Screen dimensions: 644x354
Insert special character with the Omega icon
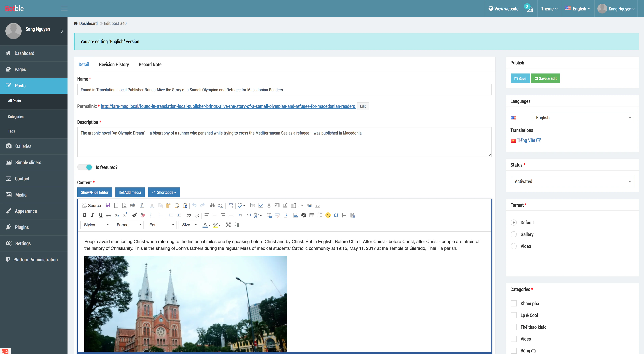click(x=336, y=215)
